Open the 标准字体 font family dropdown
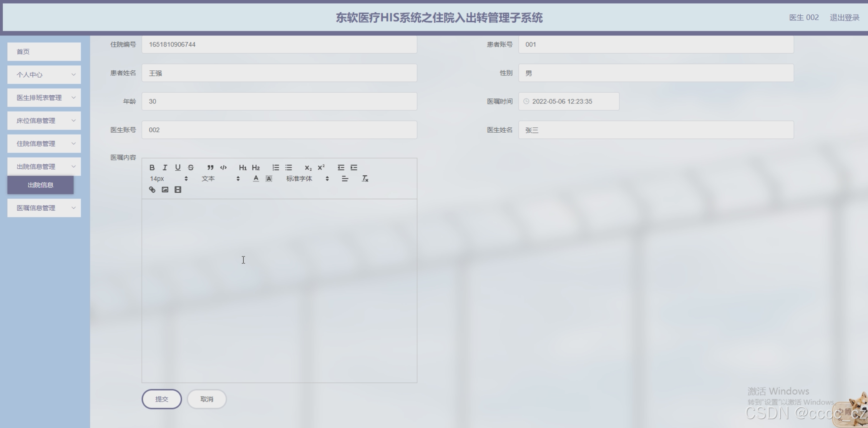Screen dimensions: 868x428 (x=307, y=179)
